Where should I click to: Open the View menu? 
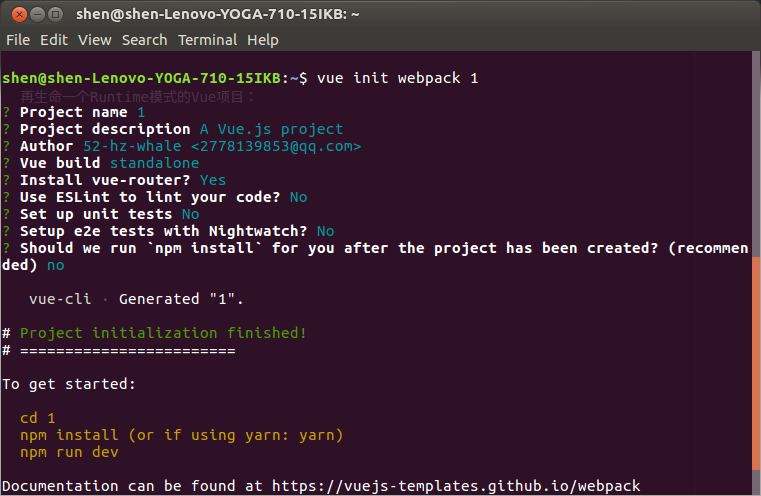point(95,40)
